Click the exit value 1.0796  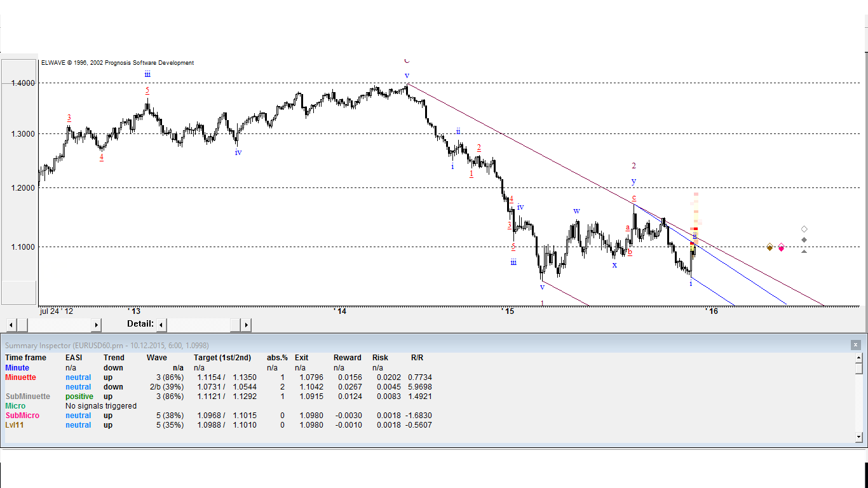click(311, 377)
